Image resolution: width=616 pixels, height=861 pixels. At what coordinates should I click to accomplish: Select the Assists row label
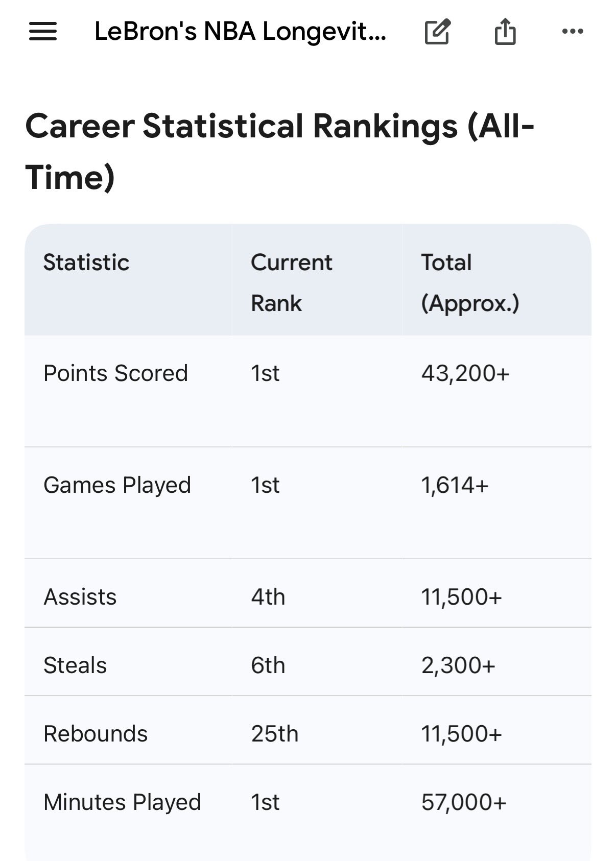[x=80, y=597]
